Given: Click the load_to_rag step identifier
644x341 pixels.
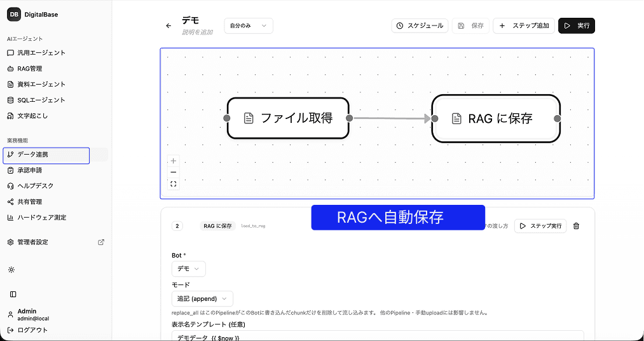Looking at the screenshot, I should [253, 226].
